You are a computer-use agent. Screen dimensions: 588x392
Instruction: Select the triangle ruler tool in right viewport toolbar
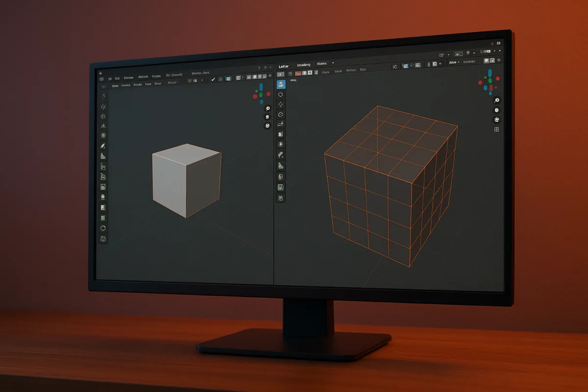pyautogui.click(x=281, y=165)
